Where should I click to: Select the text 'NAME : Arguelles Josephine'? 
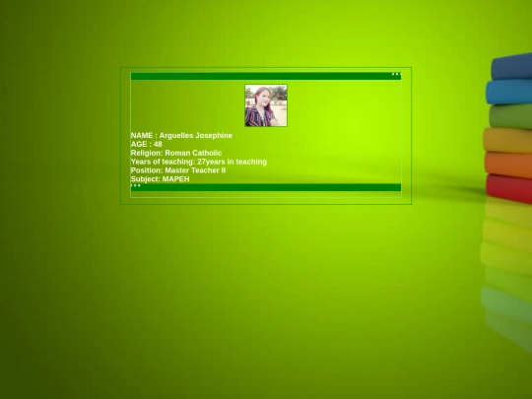tap(181, 135)
